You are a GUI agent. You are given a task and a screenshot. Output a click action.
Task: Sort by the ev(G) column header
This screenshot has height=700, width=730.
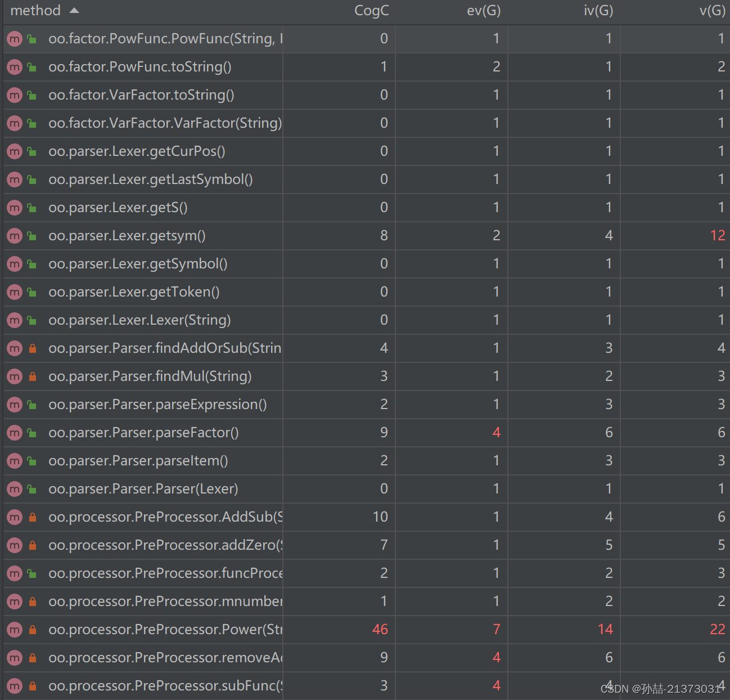click(484, 11)
